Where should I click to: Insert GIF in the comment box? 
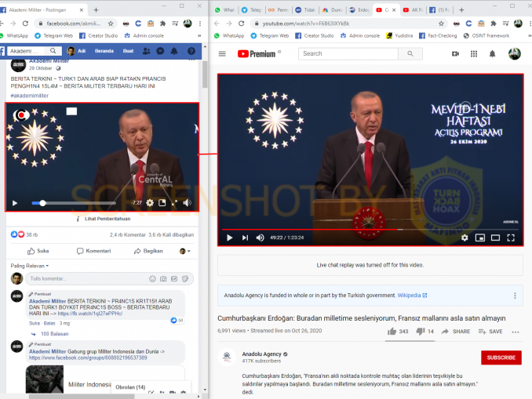(174, 278)
